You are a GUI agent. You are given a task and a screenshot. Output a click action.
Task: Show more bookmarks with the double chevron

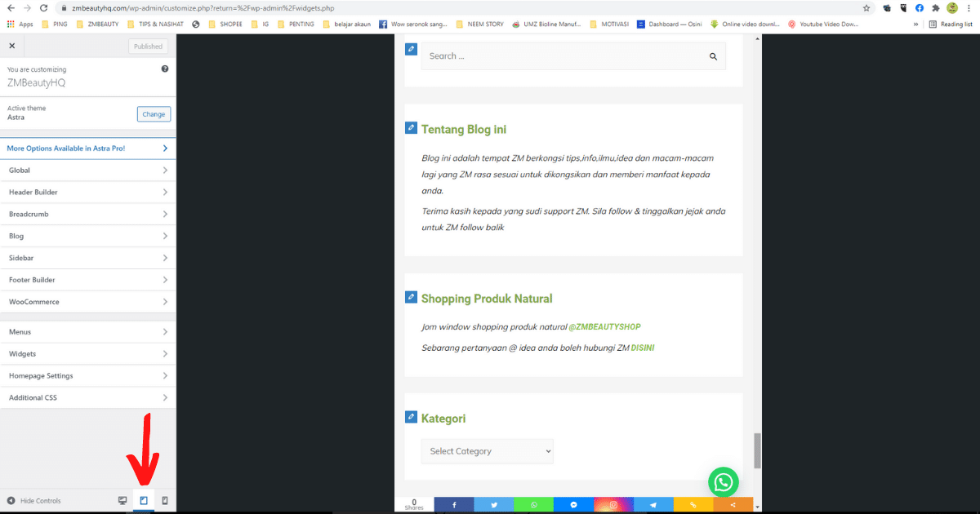click(916, 24)
